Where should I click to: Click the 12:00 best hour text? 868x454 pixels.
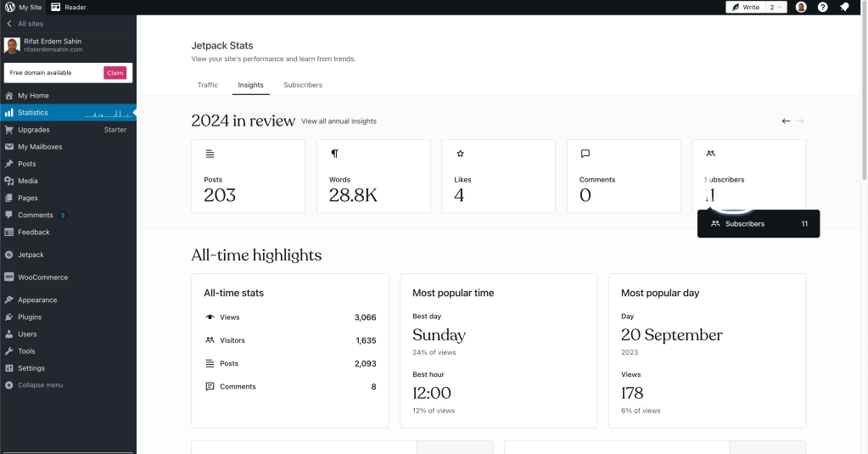point(432,393)
